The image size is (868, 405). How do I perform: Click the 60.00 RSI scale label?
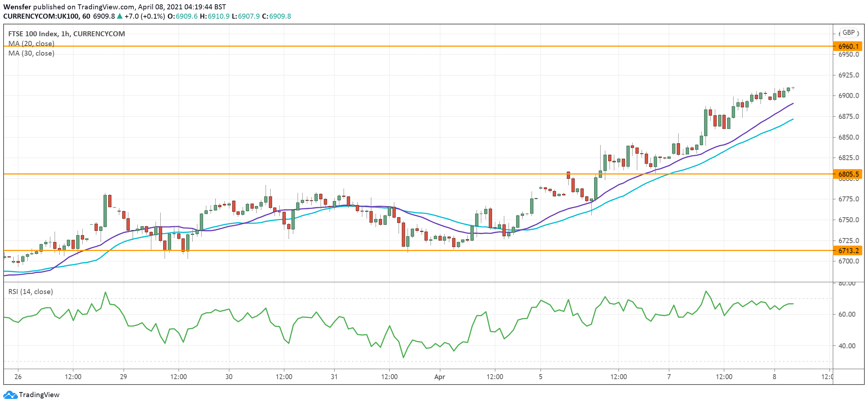point(846,314)
